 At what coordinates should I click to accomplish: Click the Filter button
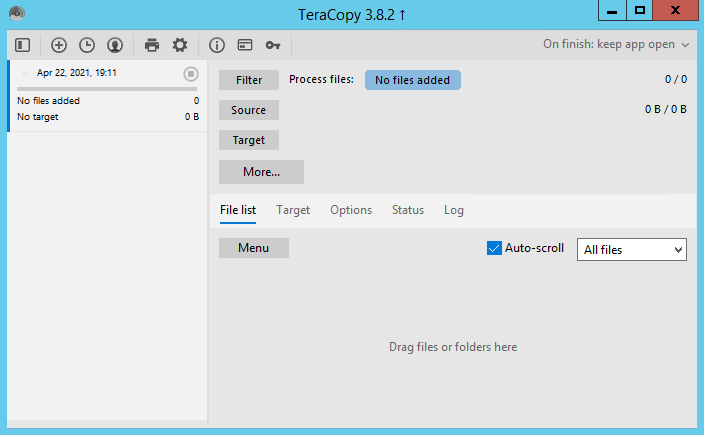(x=249, y=80)
